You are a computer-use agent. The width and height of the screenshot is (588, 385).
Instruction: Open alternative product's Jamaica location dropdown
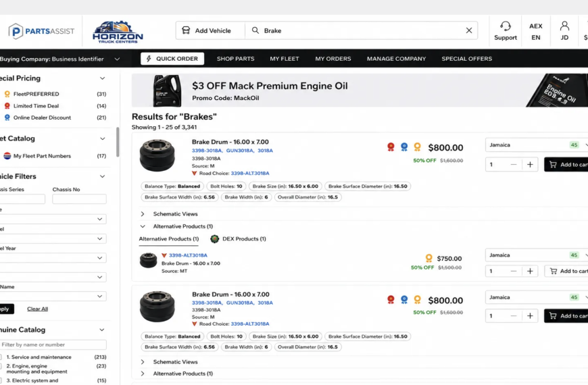tap(537, 255)
